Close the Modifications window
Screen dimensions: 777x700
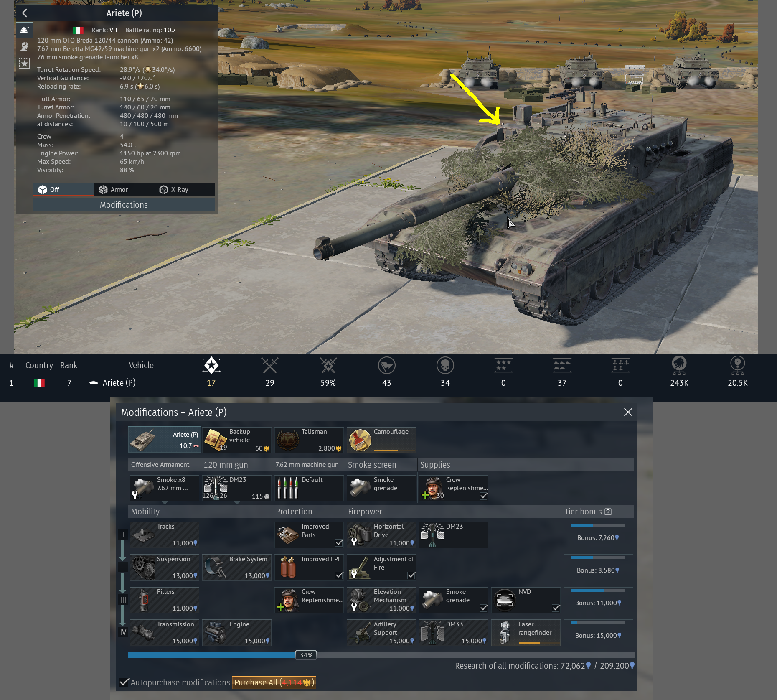click(x=628, y=412)
